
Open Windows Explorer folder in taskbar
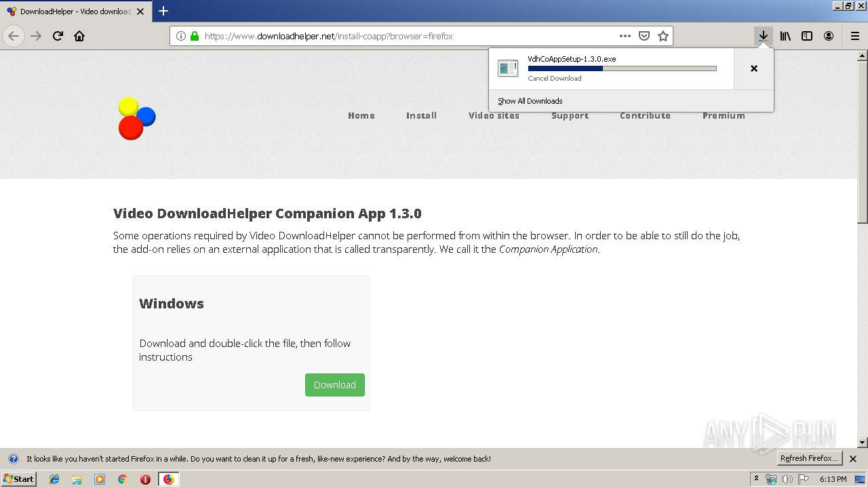tap(77, 479)
